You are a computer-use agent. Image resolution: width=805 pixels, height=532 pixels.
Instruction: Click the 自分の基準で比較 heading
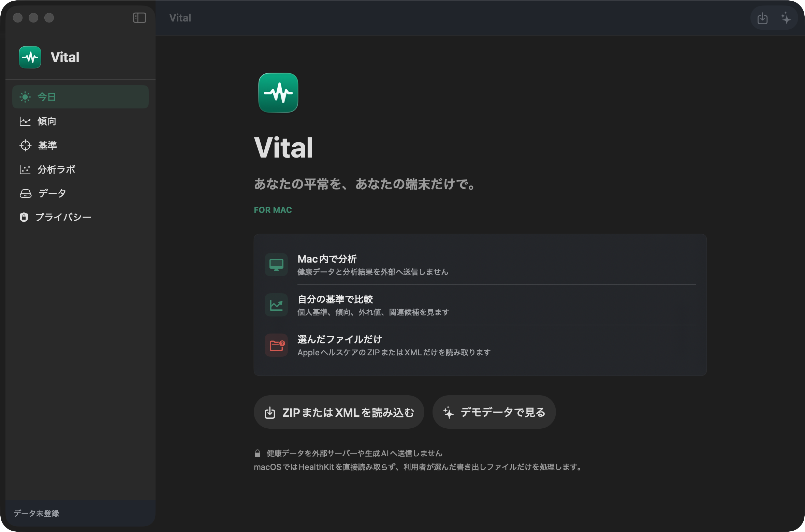(x=335, y=299)
